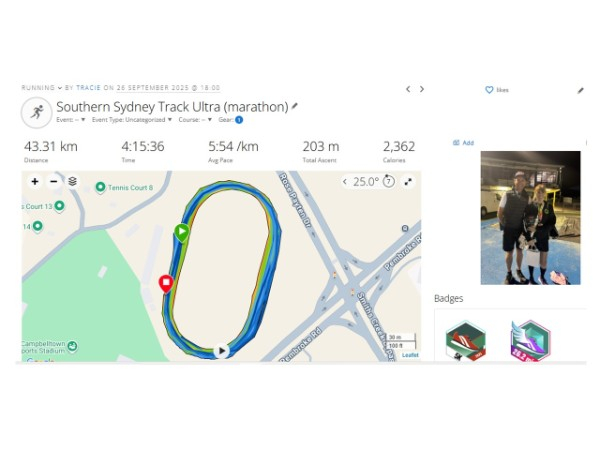Open Tracie's profile link
The height and width of the screenshot is (450, 600).
click(88, 88)
